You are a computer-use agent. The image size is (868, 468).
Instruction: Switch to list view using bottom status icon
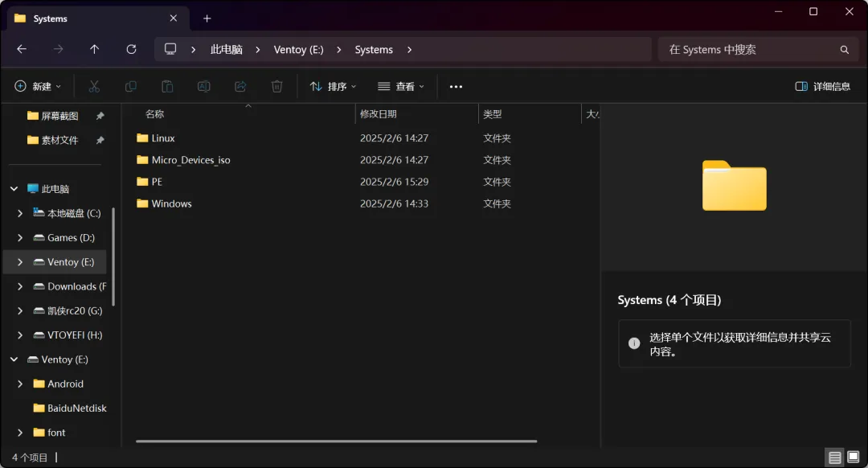(834, 457)
